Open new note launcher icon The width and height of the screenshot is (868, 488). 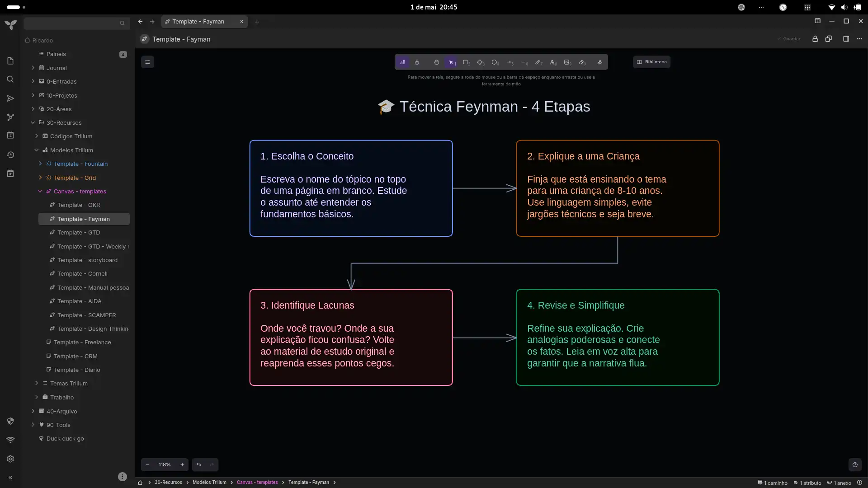pos(10,61)
